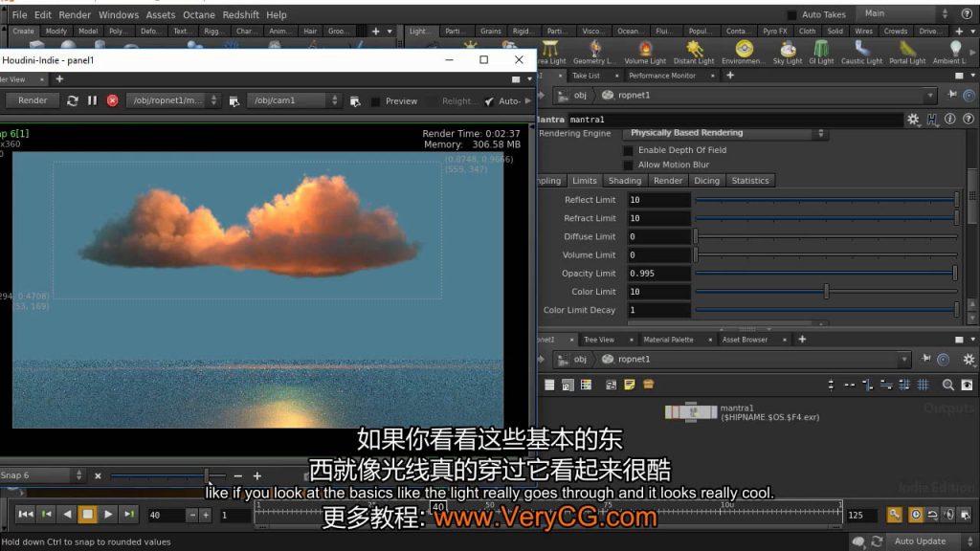The image size is (980, 551).
Task: Choose the GI Light tool
Action: (822, 52)
